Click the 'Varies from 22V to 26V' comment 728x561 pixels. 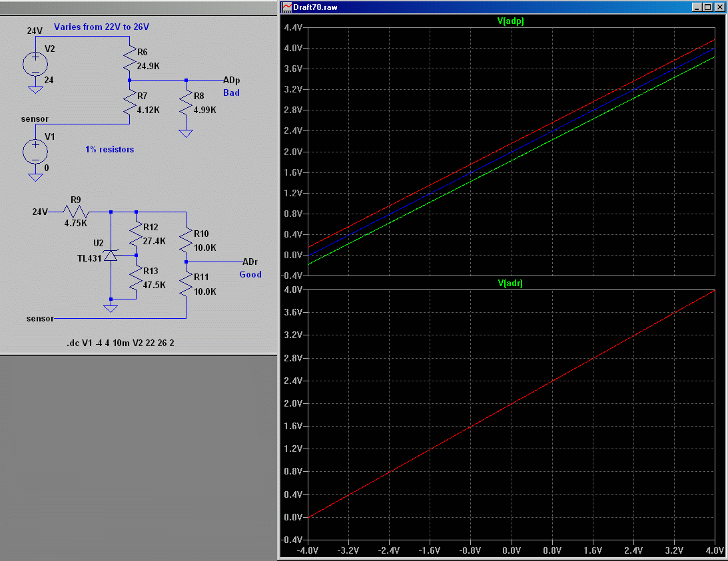(102, 27)
